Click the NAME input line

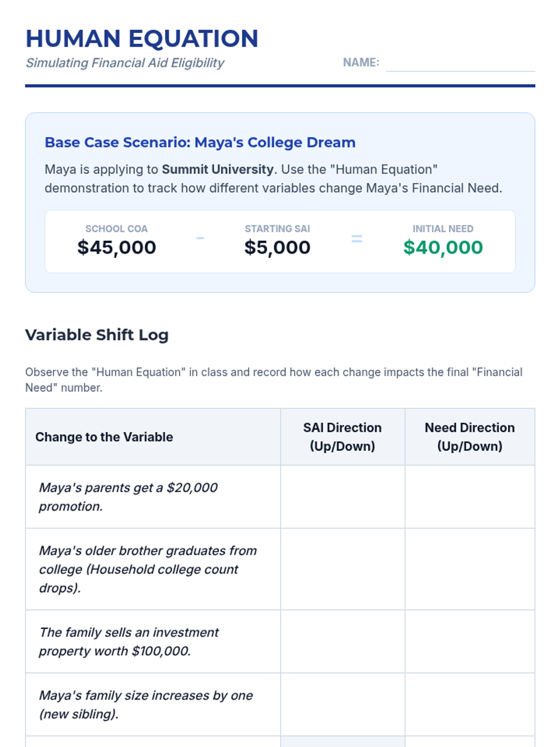pyautogui.click(x=460, y=63)
